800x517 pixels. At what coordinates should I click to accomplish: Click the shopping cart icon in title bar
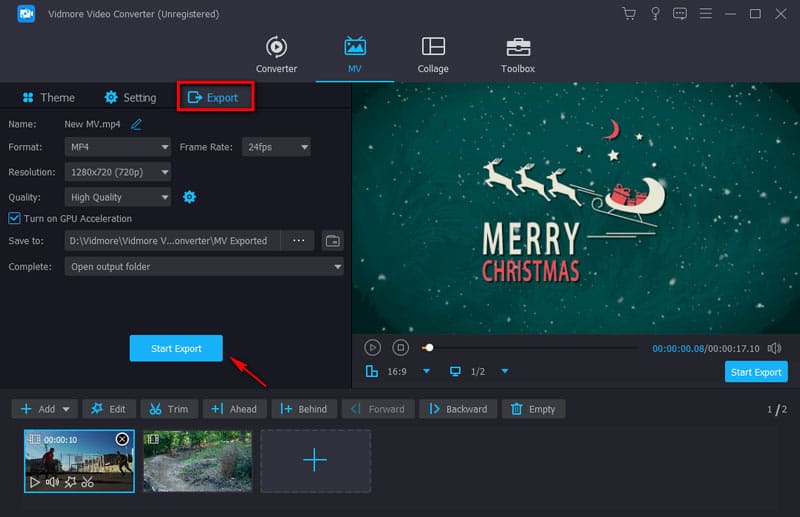(628, 14)
